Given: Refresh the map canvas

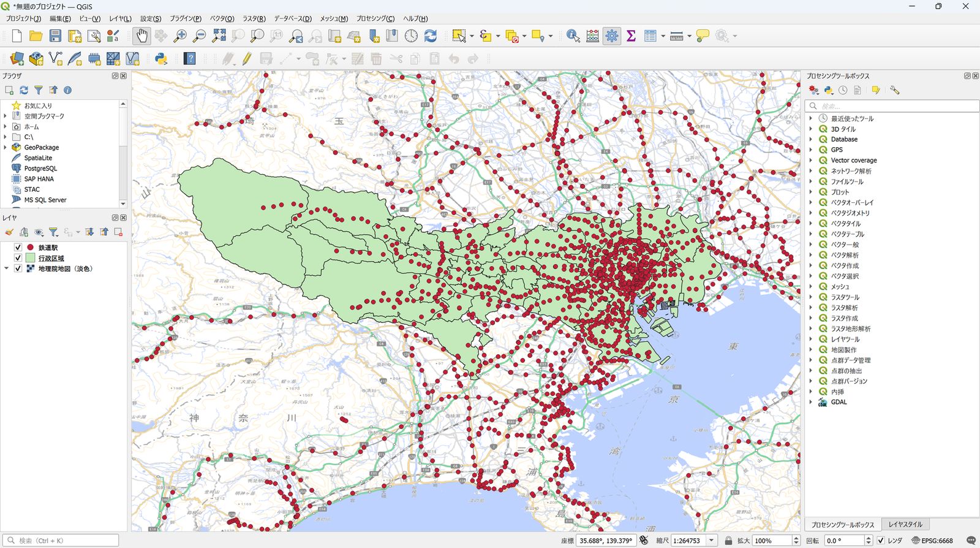Looking at the screenshot, I should pos(431,36).
